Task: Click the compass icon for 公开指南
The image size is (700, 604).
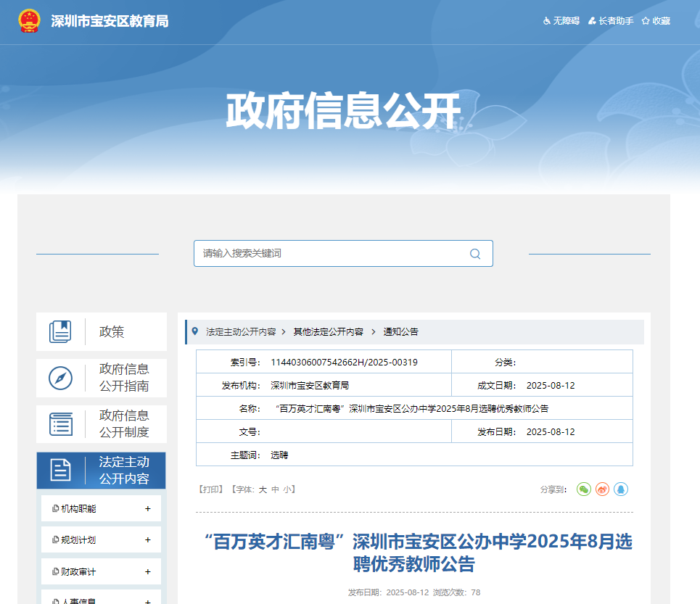Action: pyautogui.click(x=60, y=378)
